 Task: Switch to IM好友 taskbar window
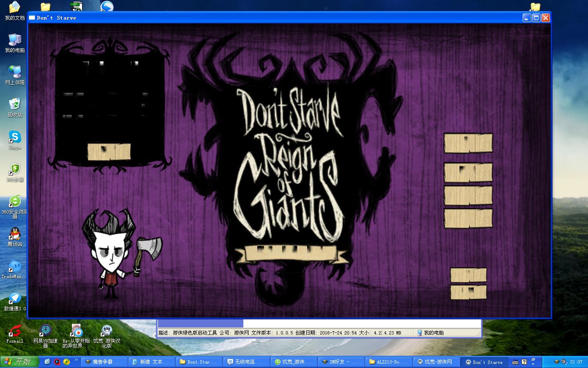point(341,362)
